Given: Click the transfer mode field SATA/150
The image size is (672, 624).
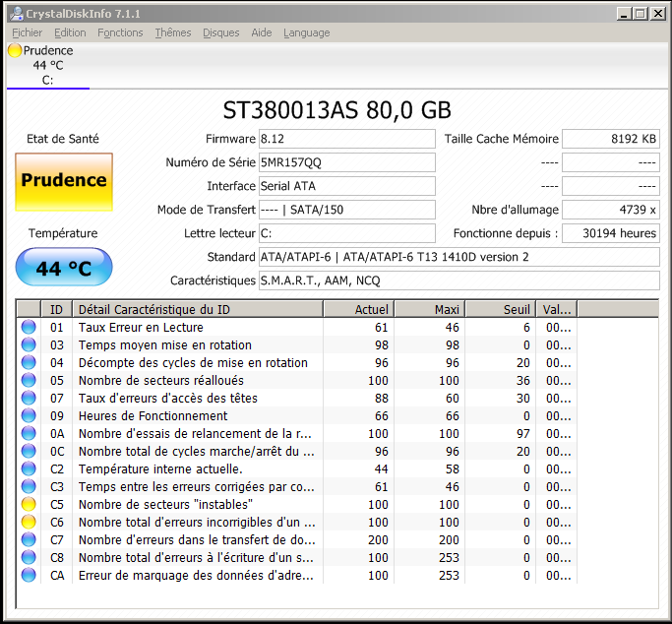Looking at the screenshot, I should pos(346,210).
